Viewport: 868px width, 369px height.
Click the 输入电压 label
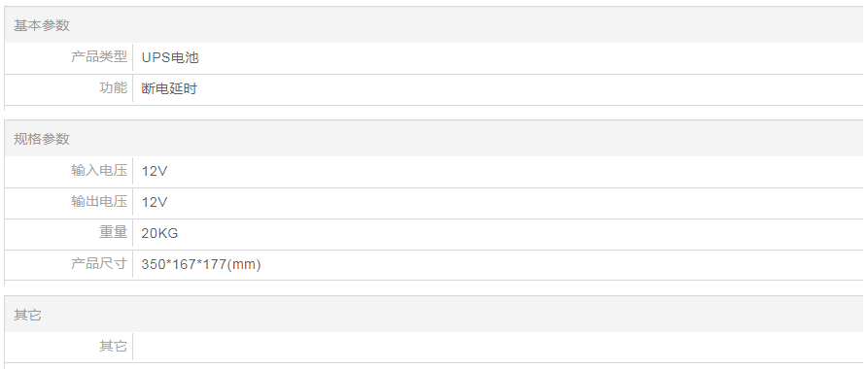(x=99, y=170)
